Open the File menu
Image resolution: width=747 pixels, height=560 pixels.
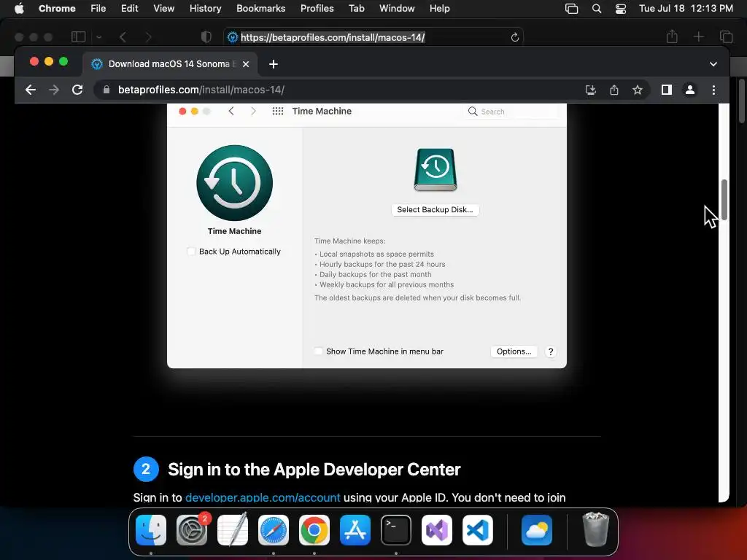point(98,8)
